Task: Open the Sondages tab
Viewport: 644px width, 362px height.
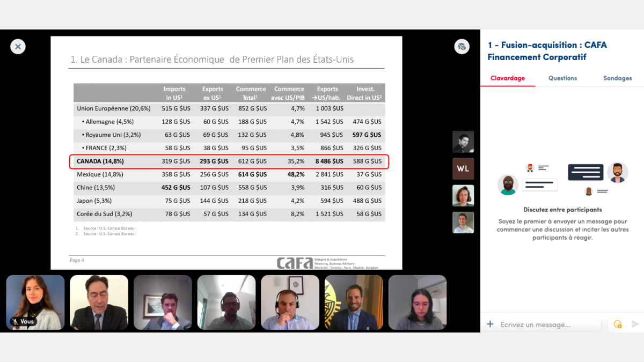Action: pyautogui.click(x=617, y=78)
